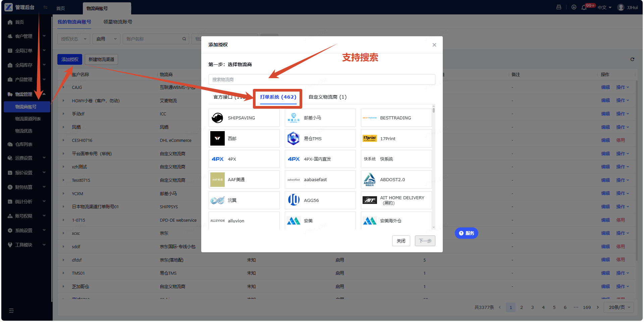The image size is (644, 322).
Task: Click the JJHui user avatar
Action: pos(621,7)
